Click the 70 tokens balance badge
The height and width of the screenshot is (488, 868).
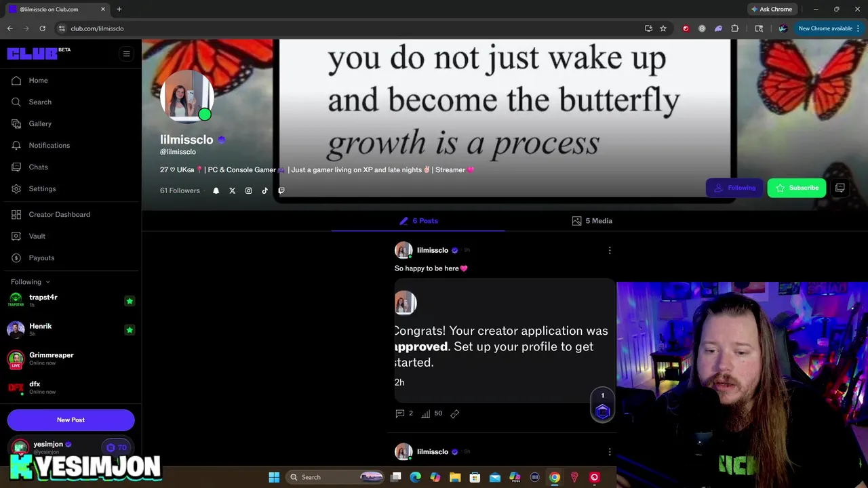(x=117, y=447)
